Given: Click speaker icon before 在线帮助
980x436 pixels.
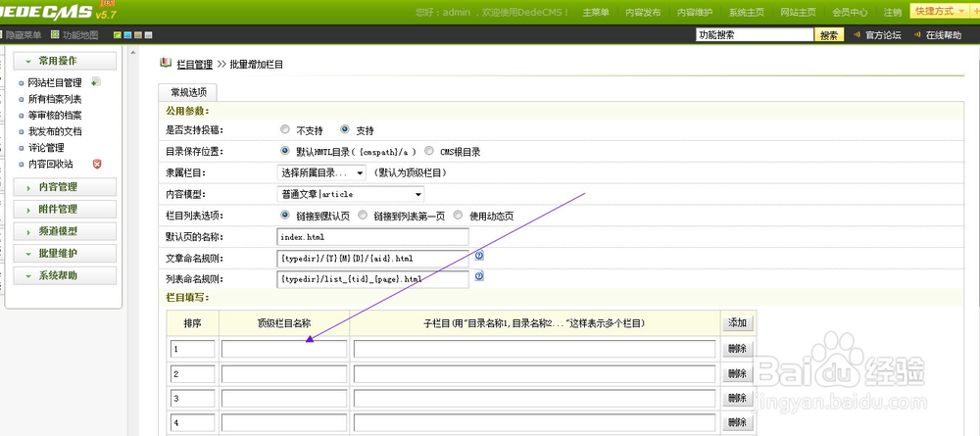Looking at the screenshot, I should click(917, 35).
